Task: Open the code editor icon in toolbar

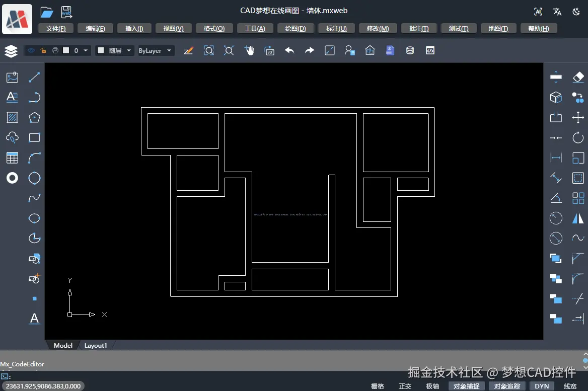Action: (430, 50)
